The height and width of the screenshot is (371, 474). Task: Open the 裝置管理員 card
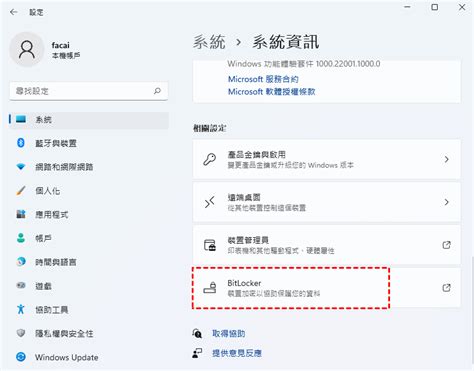(327, 245)
